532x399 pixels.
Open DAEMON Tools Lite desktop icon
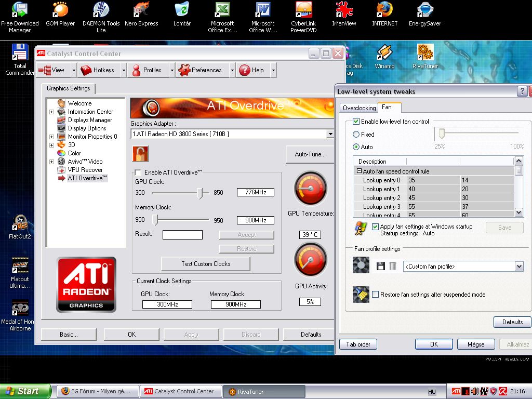[101, 10]
